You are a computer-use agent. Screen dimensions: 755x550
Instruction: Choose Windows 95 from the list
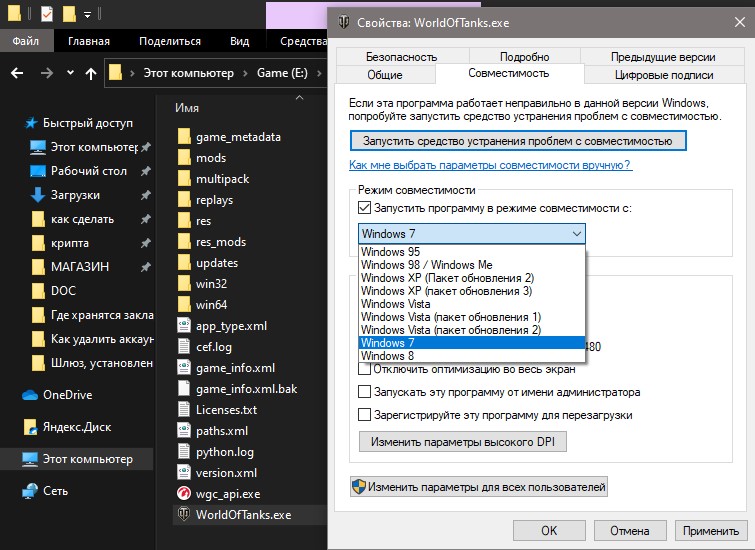pyautogui.click(x=472, y=251)
